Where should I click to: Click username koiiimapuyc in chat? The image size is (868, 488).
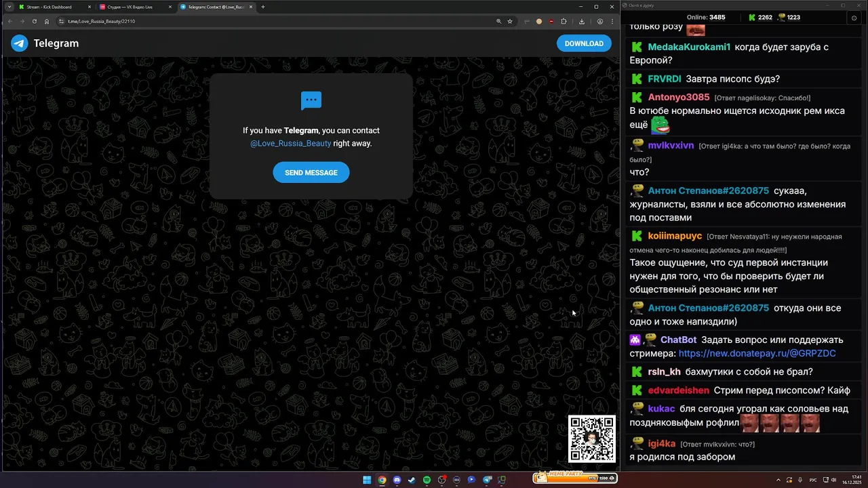point(675,236)
